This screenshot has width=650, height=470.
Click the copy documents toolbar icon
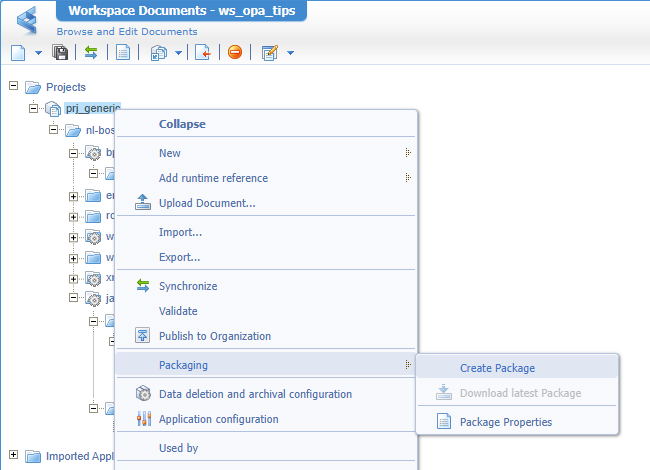(x=158, y=52)
